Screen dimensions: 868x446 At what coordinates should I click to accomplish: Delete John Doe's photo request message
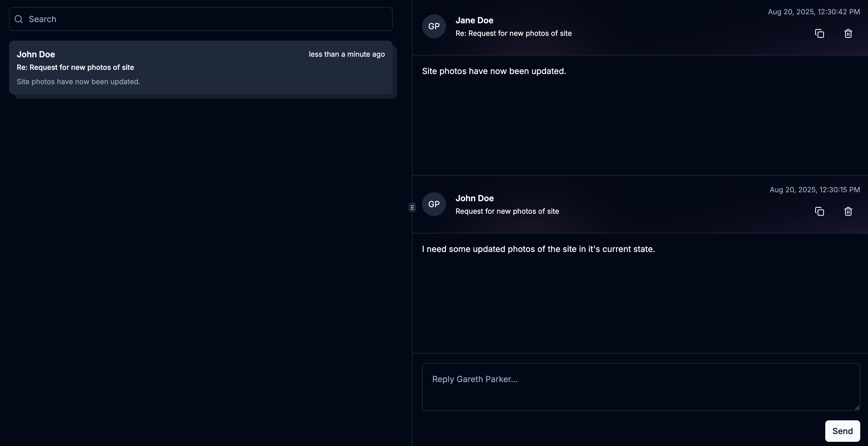point(848,211)
